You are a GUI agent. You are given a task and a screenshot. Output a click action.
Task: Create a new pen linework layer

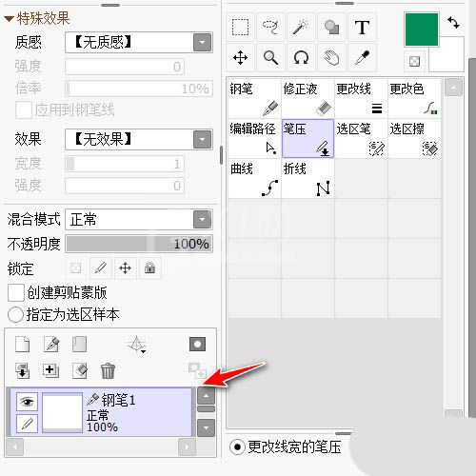pos(51,345)
